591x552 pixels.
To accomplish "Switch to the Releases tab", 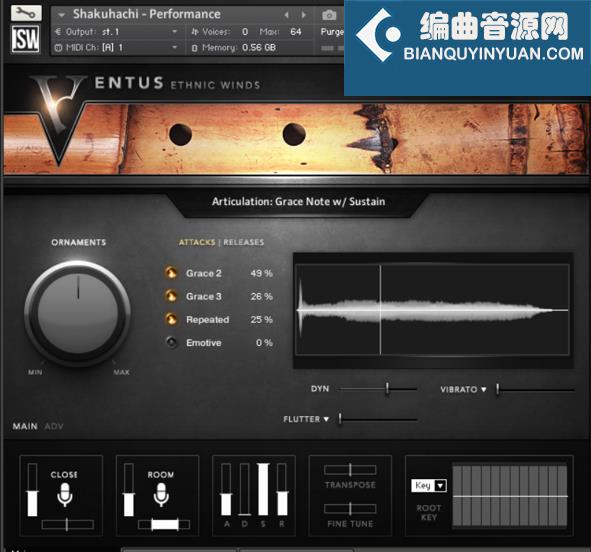I will 243,242.
